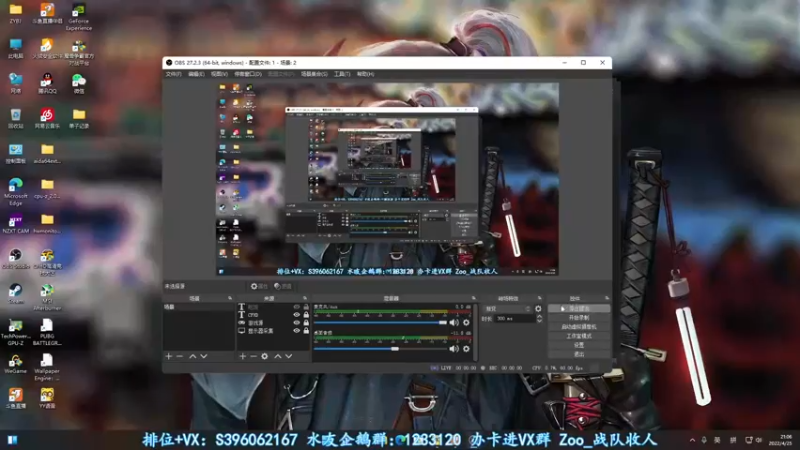Click the 启动虚拟摄像机 virtual camera button
This screenshot has height=450, width=800.
click(579, 327)
